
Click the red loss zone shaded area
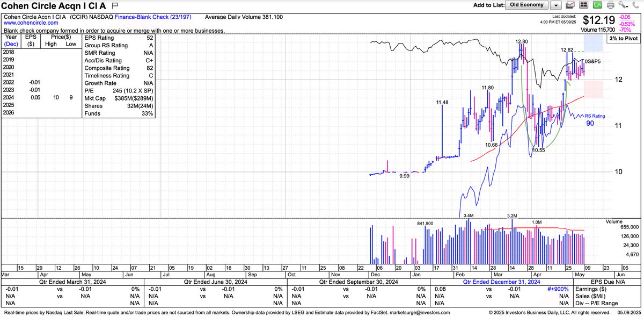click(594, 89)
